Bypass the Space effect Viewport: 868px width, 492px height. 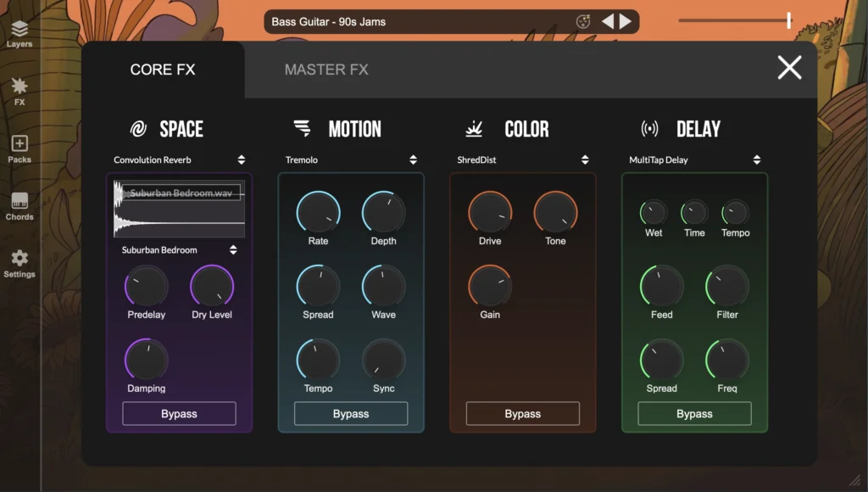[179, 414]
